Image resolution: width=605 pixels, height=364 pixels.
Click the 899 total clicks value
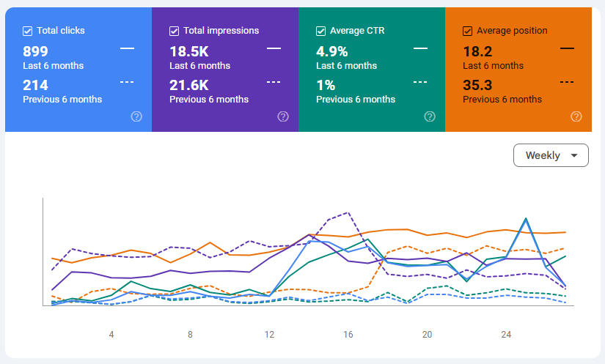(35, 51)
